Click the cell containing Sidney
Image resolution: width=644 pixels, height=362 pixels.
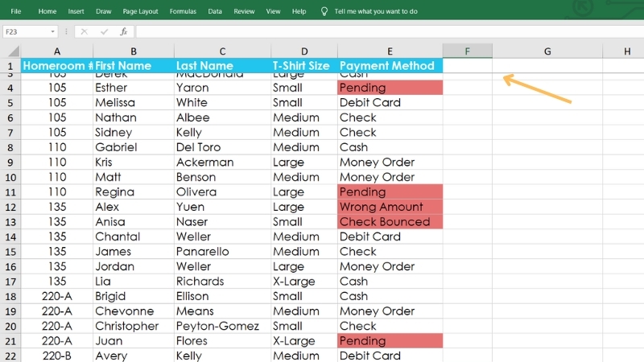[134, 132]
